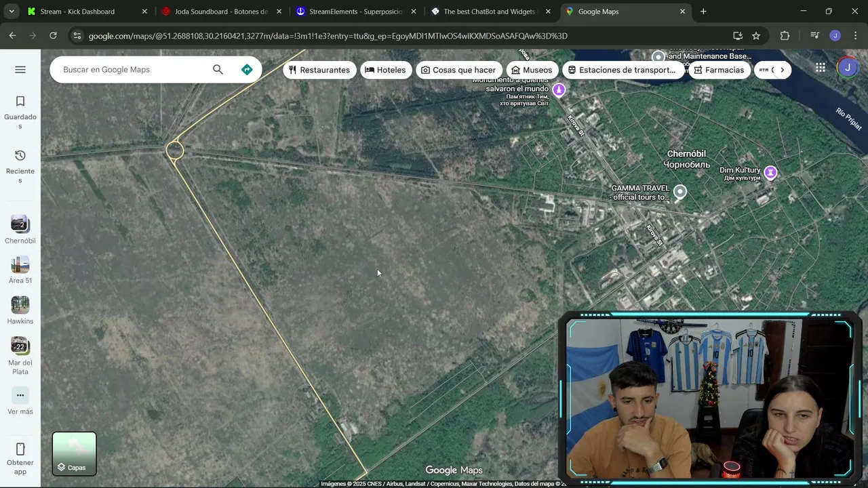868x488 pixels.
Task: Select the Restaurantes category chip
Action: pos(319,70)
